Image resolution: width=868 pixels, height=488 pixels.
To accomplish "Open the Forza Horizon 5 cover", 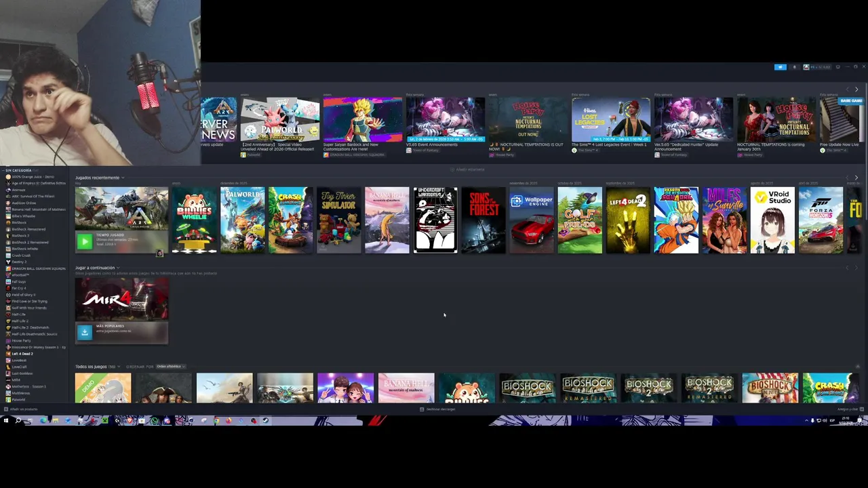I will click(821, 220).
